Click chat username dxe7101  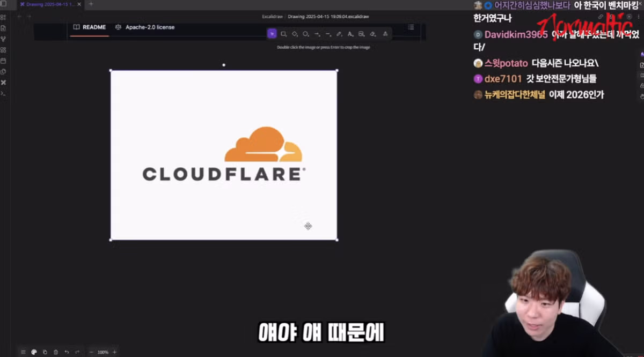503,79
